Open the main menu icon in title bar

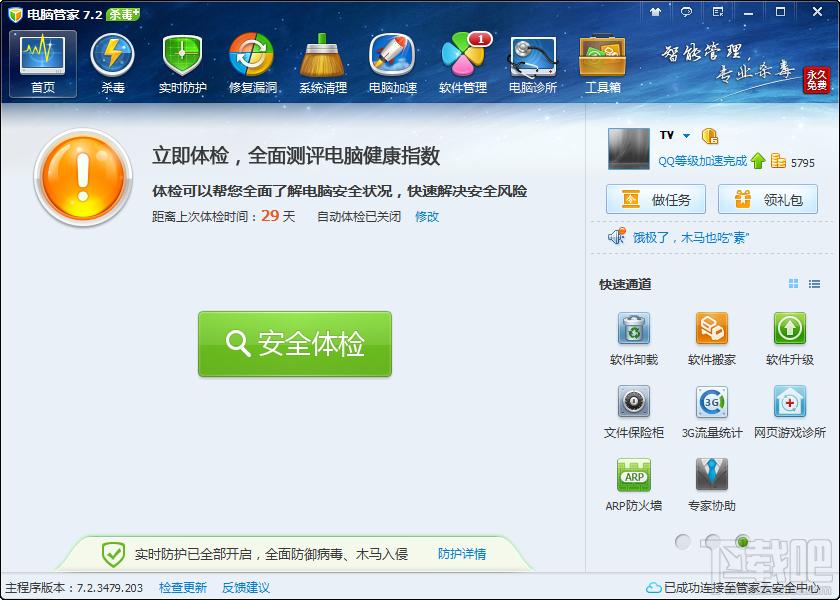[718, 12]
